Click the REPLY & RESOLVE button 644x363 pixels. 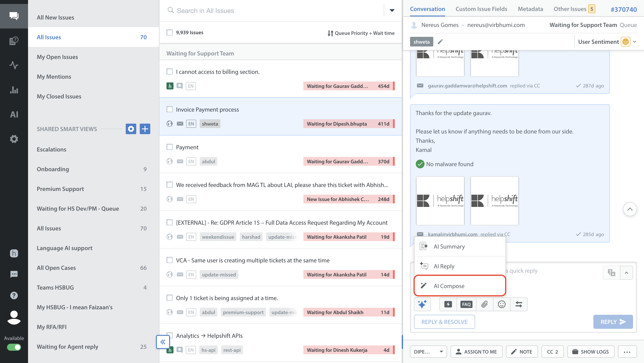pos(444,322)
